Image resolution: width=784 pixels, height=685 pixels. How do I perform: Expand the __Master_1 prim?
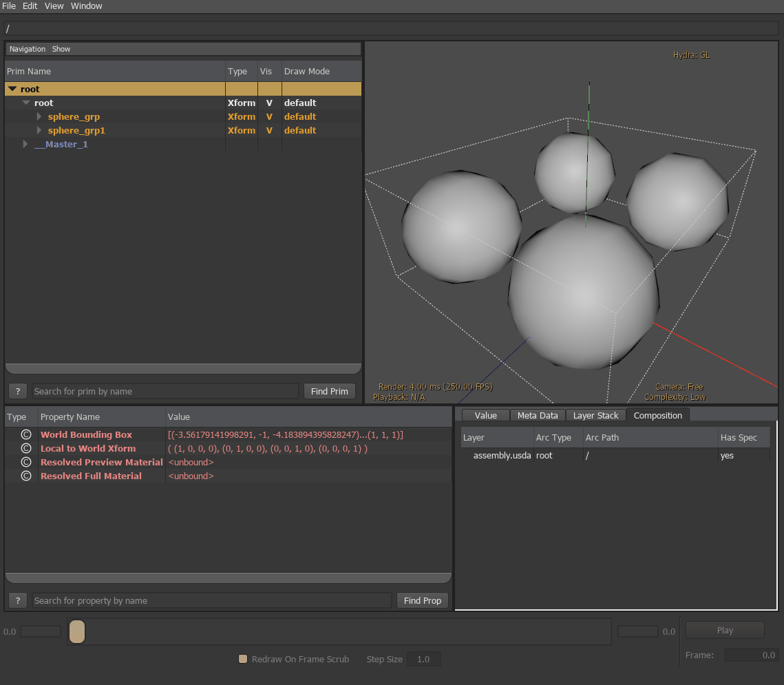coord(25,144)
